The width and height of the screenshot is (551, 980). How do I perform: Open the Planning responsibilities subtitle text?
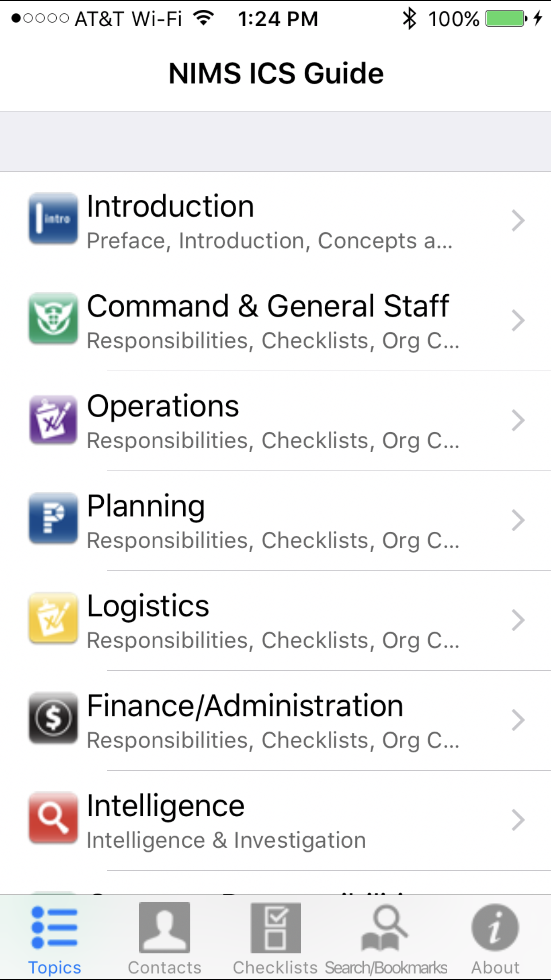[x=273, y=541]
